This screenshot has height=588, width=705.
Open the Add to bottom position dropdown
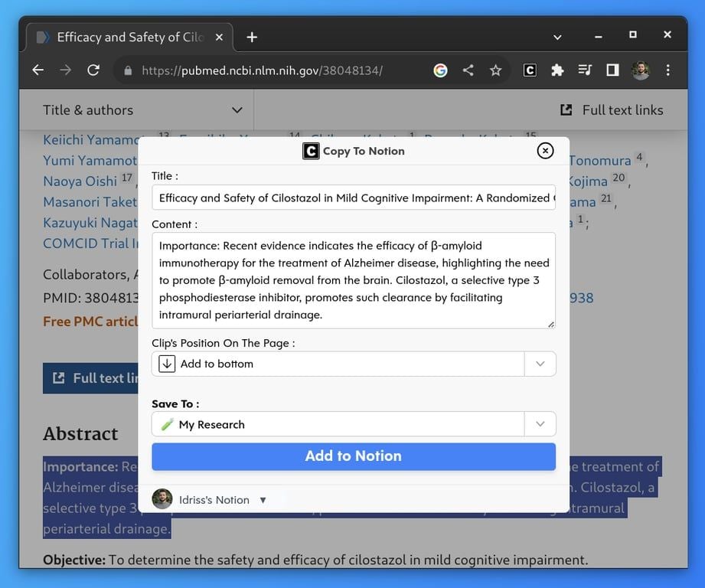(354, 364)
